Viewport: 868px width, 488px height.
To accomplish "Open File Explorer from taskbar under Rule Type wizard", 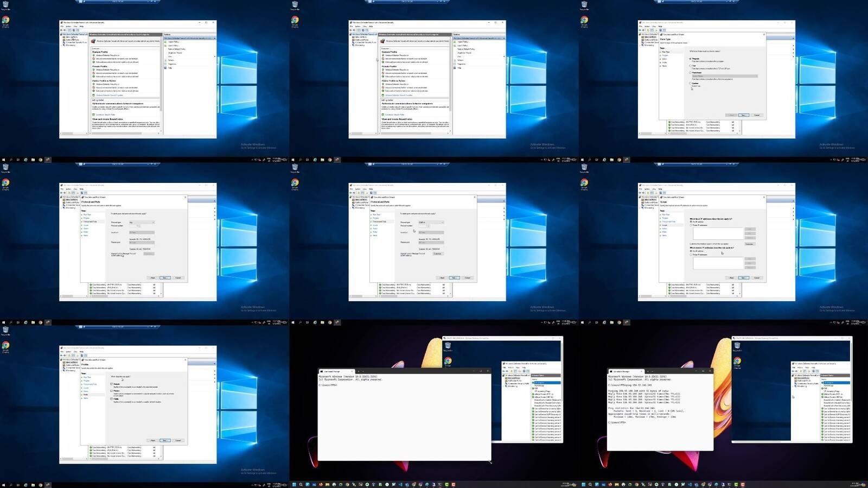I will coord(612,160).
